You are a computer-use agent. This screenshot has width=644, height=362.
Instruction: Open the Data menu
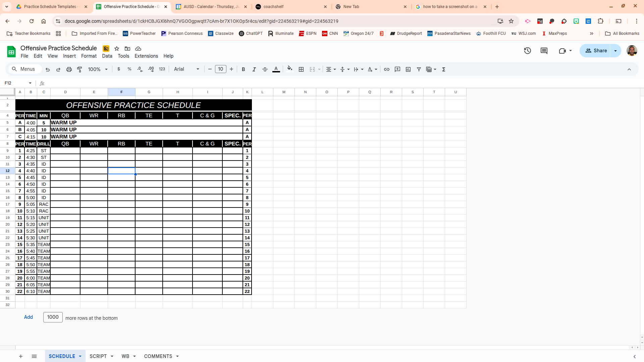107,56
